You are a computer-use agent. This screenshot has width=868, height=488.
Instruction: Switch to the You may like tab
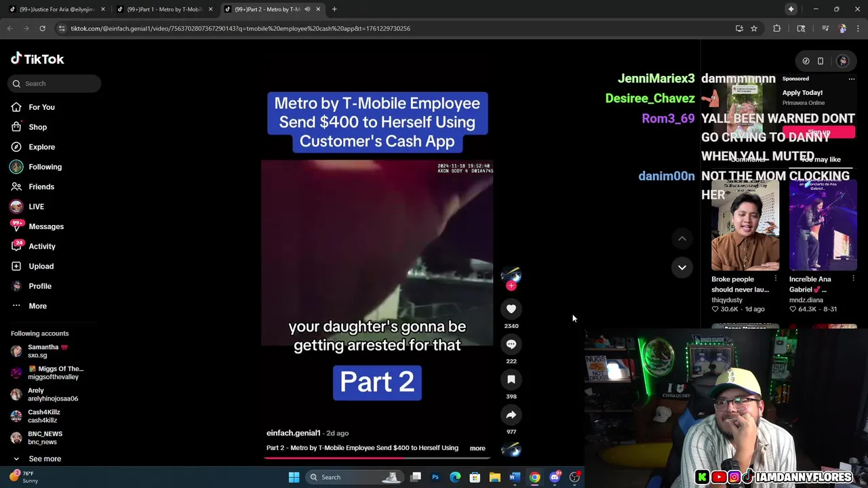[x=821, y=160]
